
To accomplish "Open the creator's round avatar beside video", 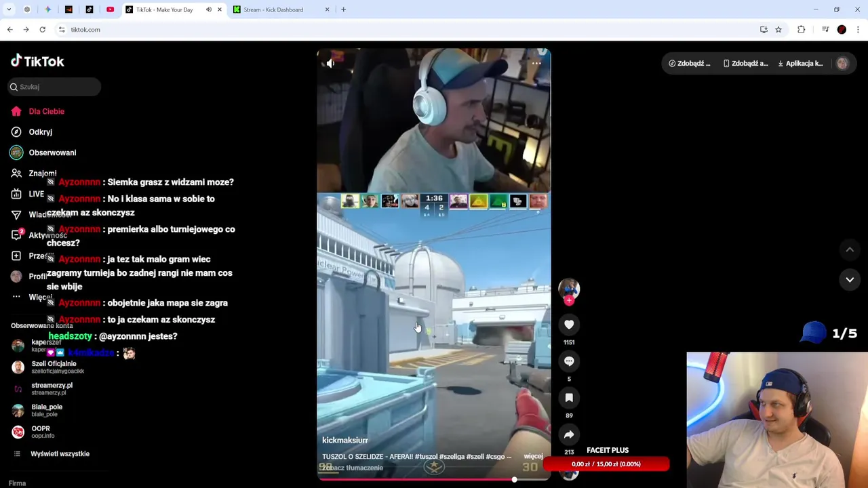I will 569,288.
